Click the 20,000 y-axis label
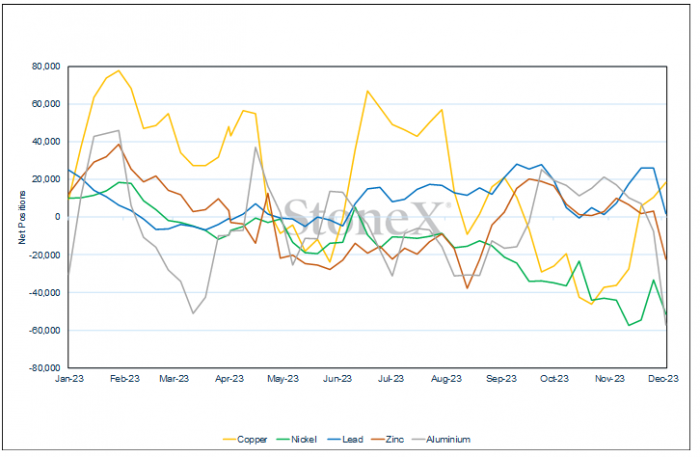The width and height of the screenshot is (700, 457). (46, 179)
